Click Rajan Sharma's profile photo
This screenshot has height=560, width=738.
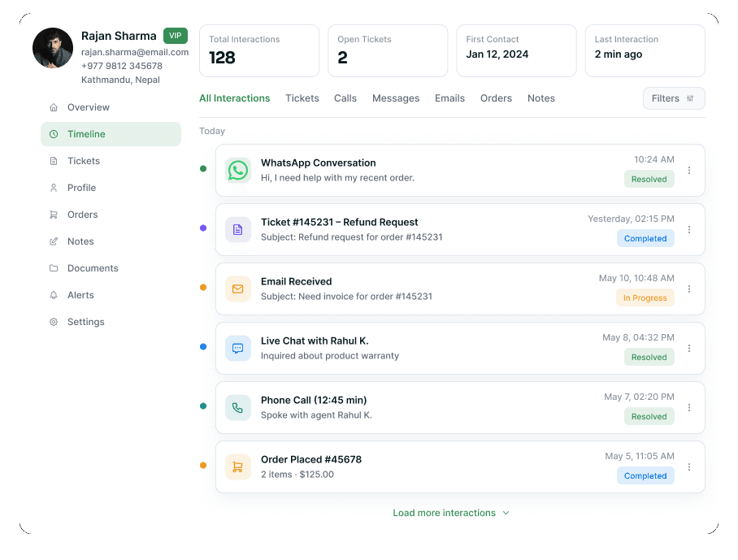tap(53, 48)
